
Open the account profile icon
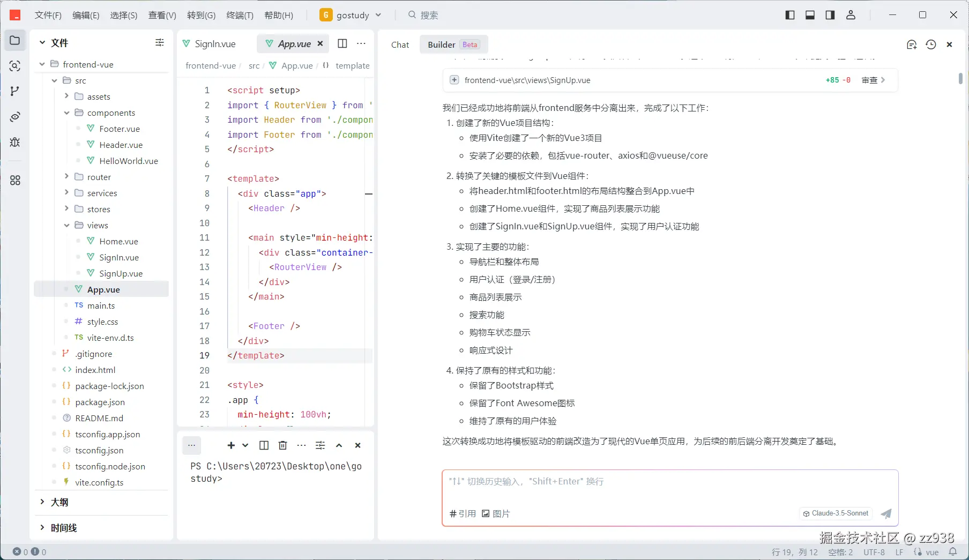tap(851, 15)
